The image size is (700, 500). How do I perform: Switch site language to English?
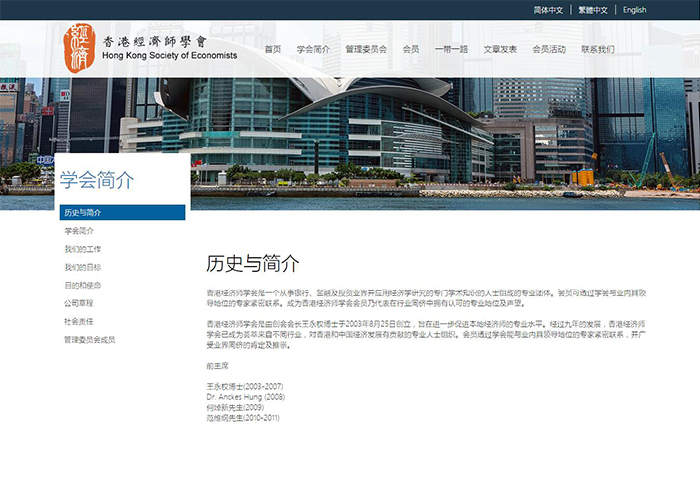(634, 10)
